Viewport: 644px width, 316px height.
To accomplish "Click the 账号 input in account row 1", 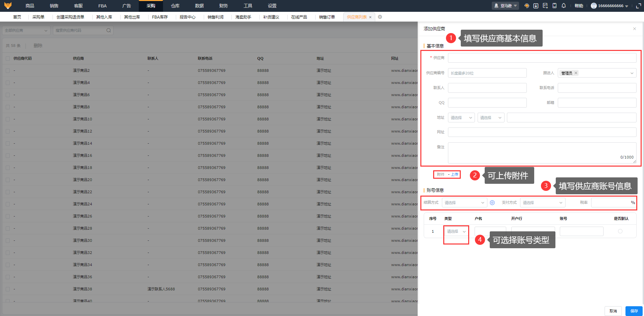I will pyautogui.click(x=581, y=231).
